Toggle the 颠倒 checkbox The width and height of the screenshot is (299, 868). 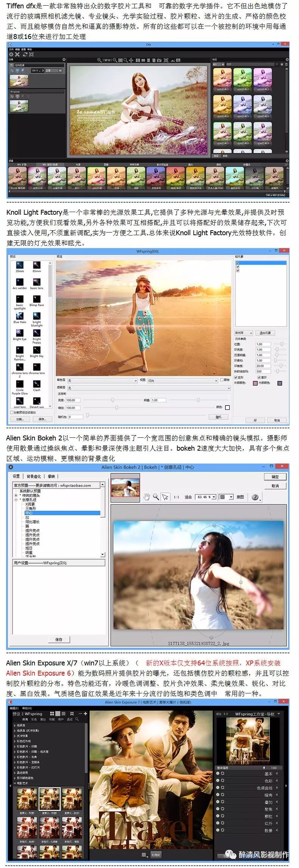(222, 380)
